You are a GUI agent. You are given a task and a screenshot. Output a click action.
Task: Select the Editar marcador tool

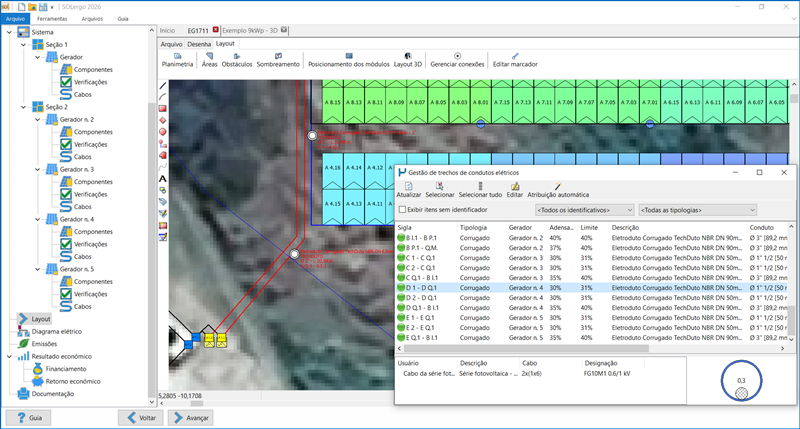click(x=514, y=59)
